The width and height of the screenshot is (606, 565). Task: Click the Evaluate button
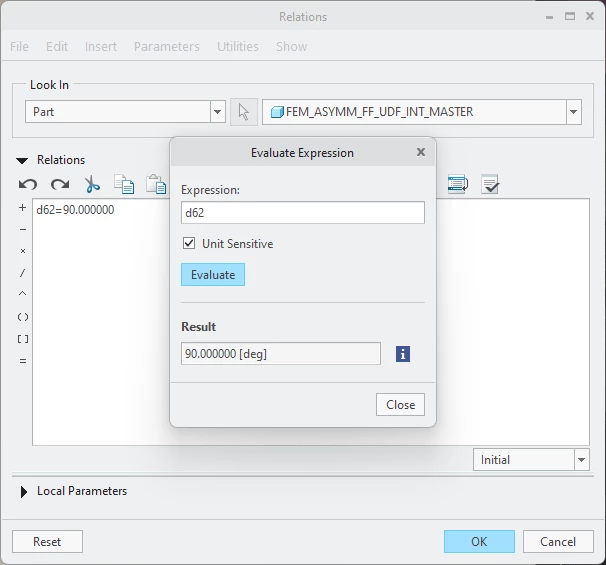pos(213,275)
